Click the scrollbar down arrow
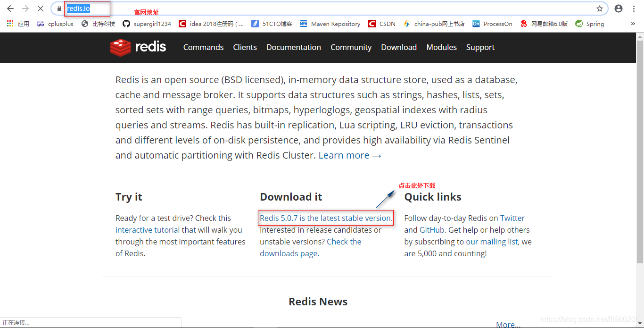 [x=640, y=324]
